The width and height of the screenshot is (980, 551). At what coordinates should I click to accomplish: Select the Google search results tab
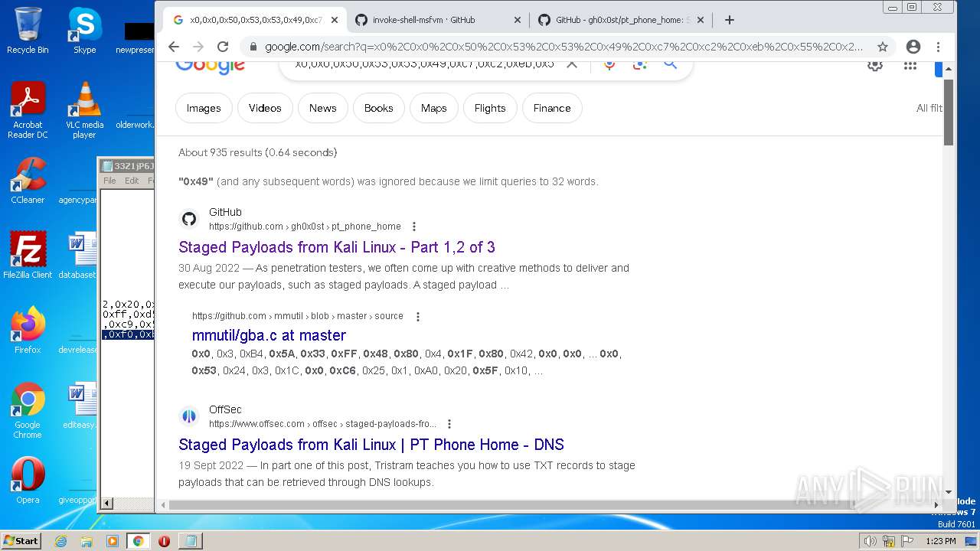pyautogui.click(x=254, y=20)
